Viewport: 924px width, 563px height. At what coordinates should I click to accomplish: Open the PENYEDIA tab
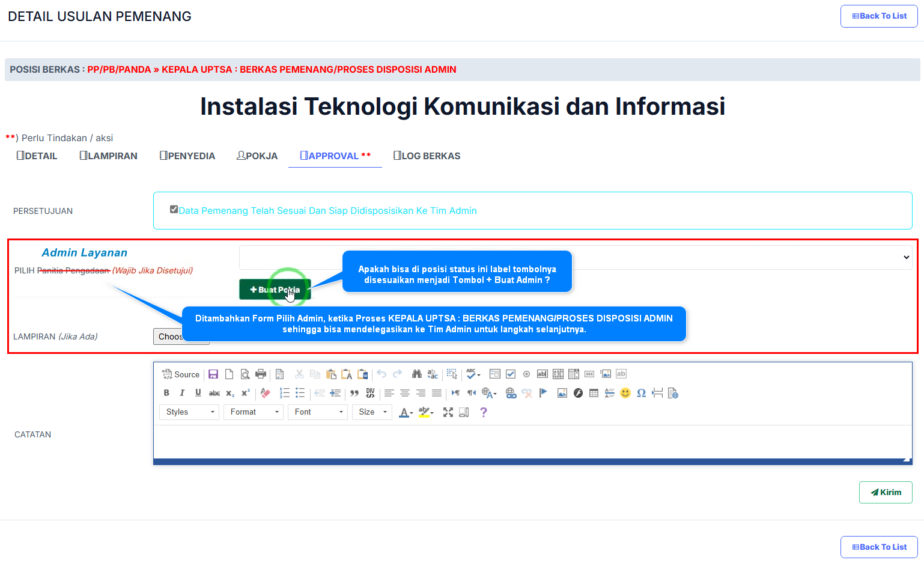(x=187, y=156)
